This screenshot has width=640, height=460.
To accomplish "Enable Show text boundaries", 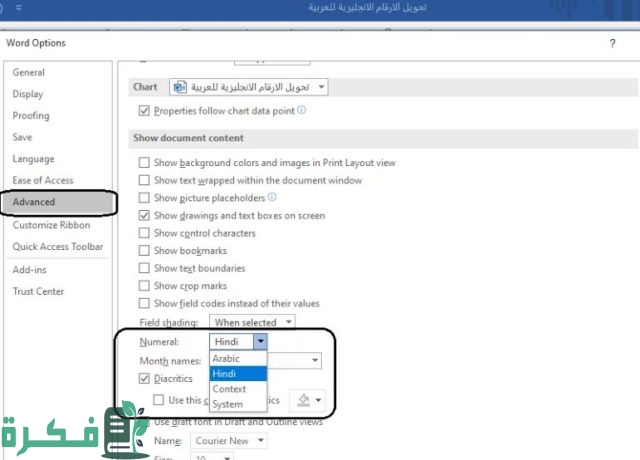I will (144, 268).
